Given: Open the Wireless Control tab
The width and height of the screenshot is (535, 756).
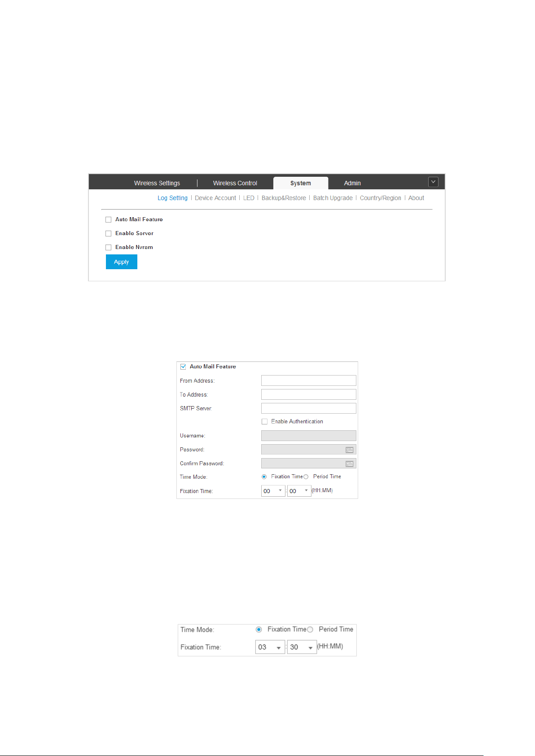Looking at the screenshot, I should (x=235, y=183).
